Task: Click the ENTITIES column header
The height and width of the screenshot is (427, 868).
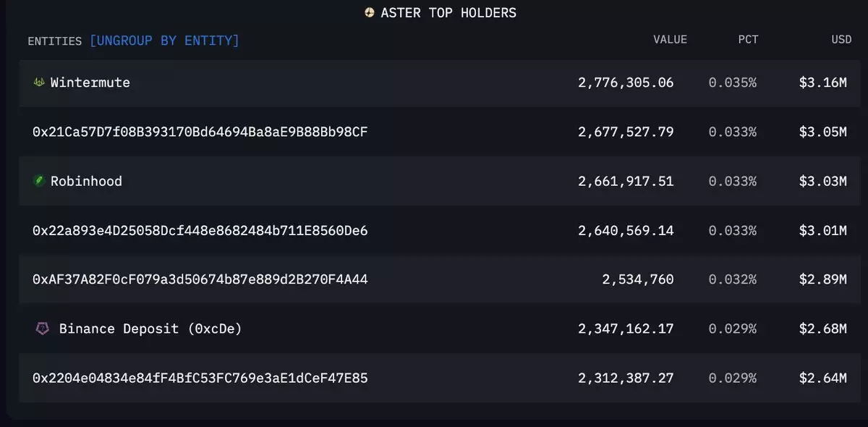Action: point(54,41)
